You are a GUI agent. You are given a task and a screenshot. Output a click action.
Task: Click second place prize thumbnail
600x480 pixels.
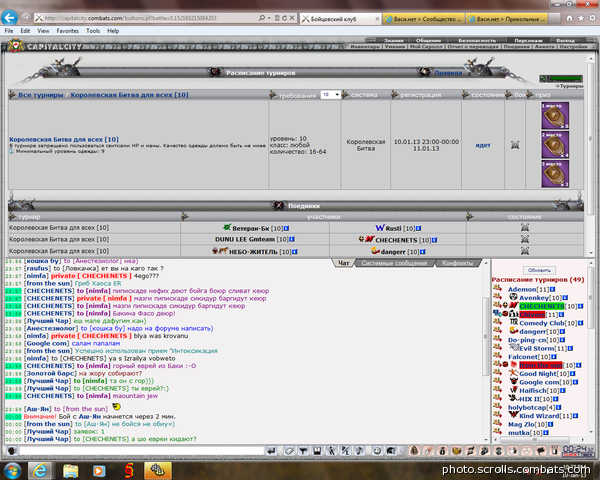click(555, 145)
